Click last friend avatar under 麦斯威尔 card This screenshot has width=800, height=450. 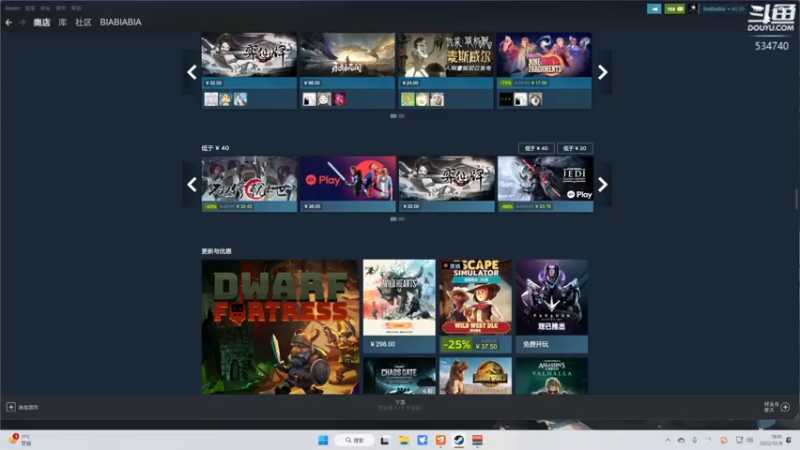437,99
